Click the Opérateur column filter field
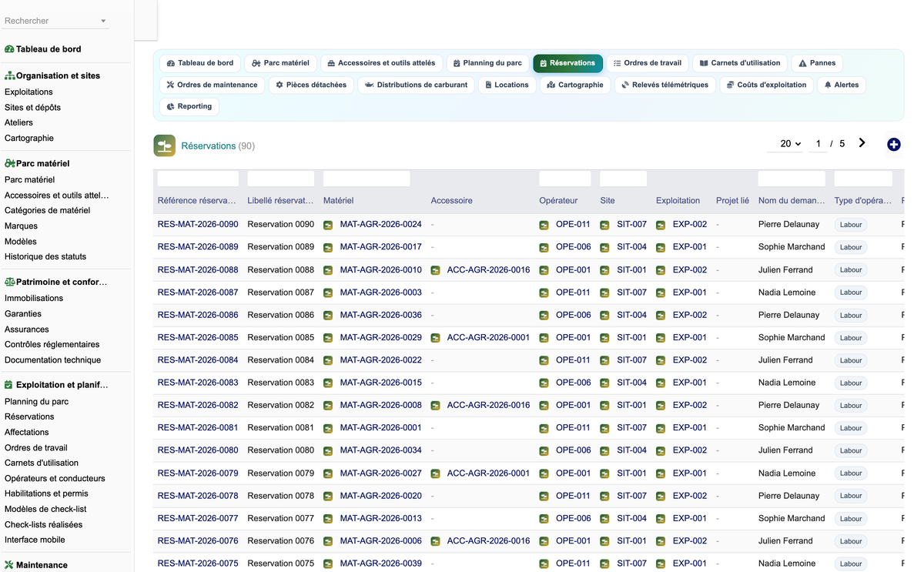The height and width of the screenshot is (572, 924). (565, 179)
